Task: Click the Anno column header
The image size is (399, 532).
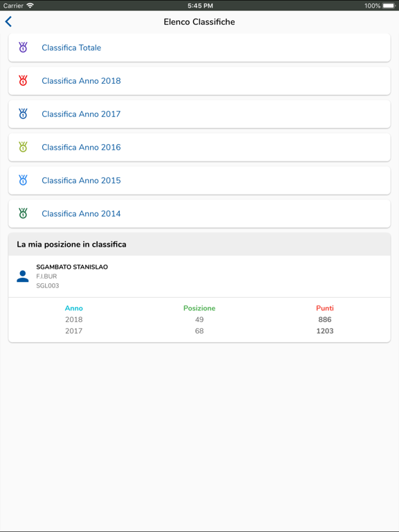Action: [74, 308]
